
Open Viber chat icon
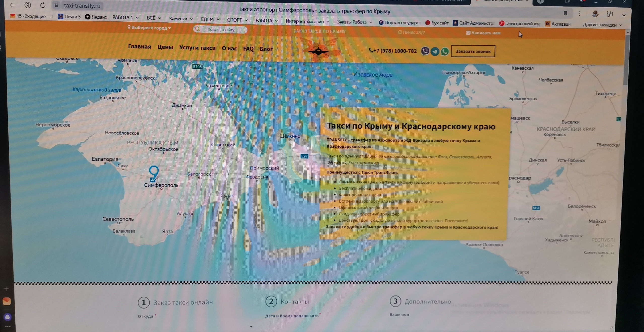point(425,51)
